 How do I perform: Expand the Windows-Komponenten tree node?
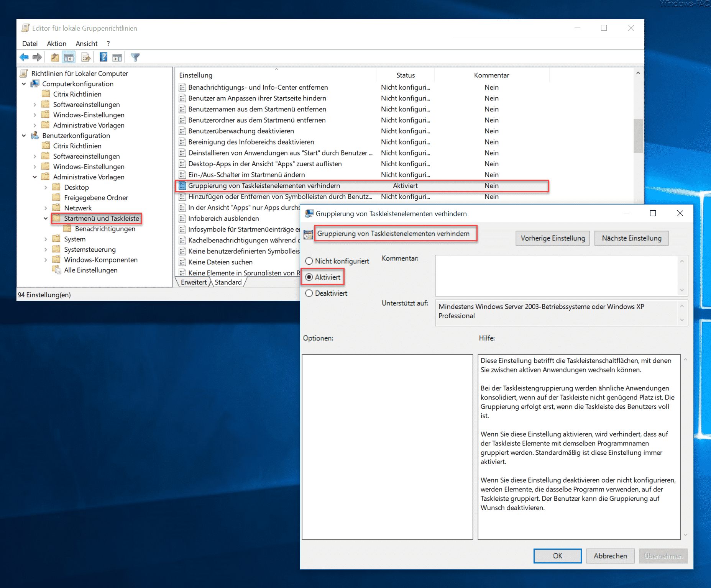pyautogui.click(x=46, y=259)
